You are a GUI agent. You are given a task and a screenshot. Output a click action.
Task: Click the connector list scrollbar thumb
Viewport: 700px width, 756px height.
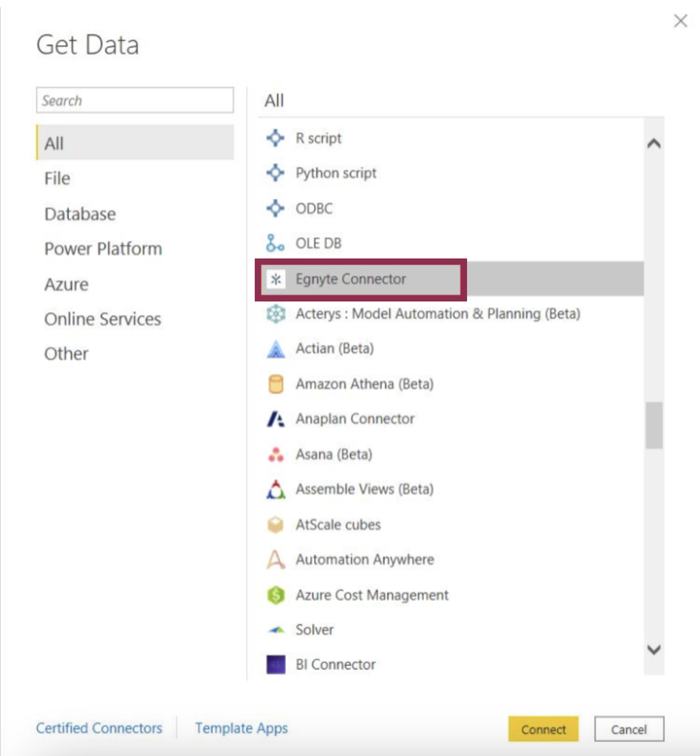[x=654, y=425]
